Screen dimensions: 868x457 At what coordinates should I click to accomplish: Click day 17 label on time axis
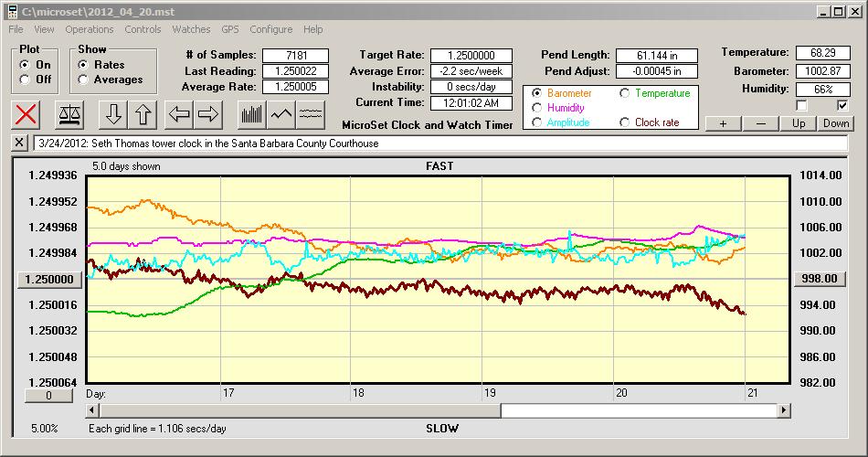pyautogui.click(x=228, y=393)
